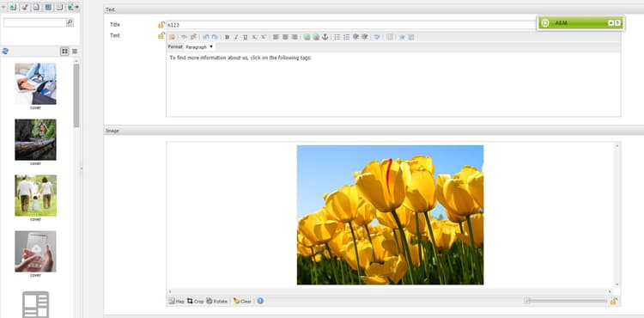The width and height of the screenshot is (644, 318).
Task: Toggle the inheritance lock beside the Text field
Action: coord(161,36)
